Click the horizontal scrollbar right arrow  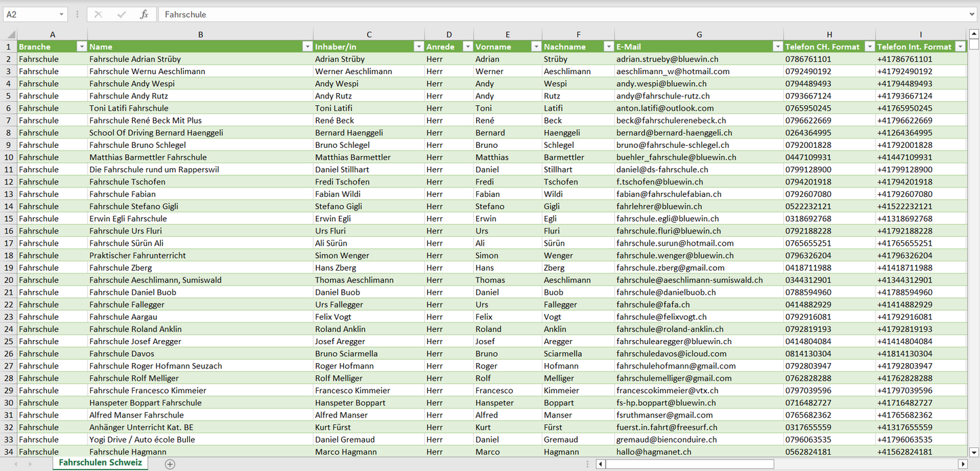[962, 464]
